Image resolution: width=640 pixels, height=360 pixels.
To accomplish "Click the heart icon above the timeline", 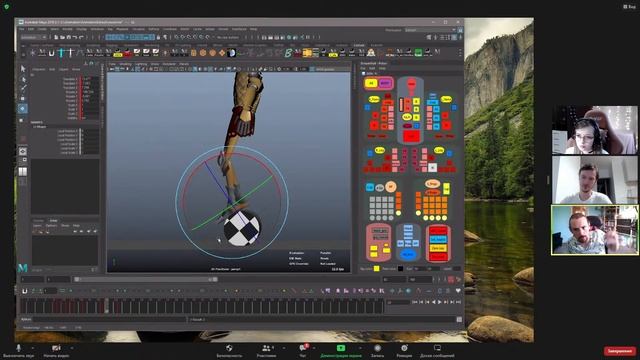I will (458, 291).
